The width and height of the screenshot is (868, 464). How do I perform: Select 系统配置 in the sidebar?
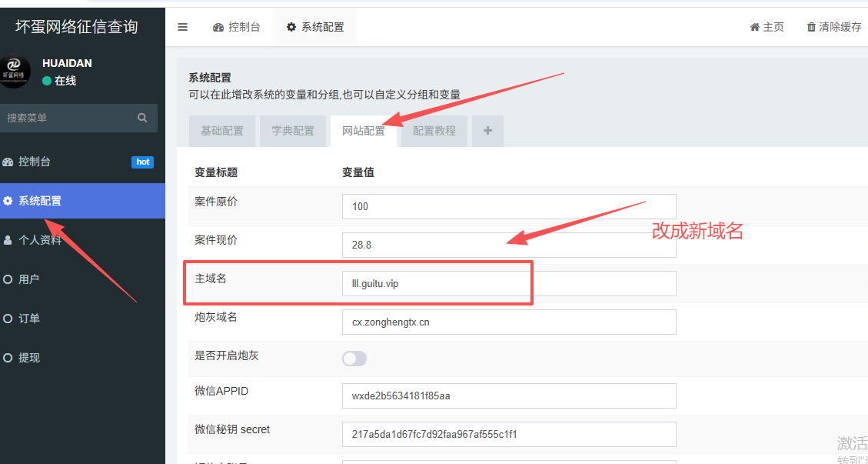click(x=40, y=201)
